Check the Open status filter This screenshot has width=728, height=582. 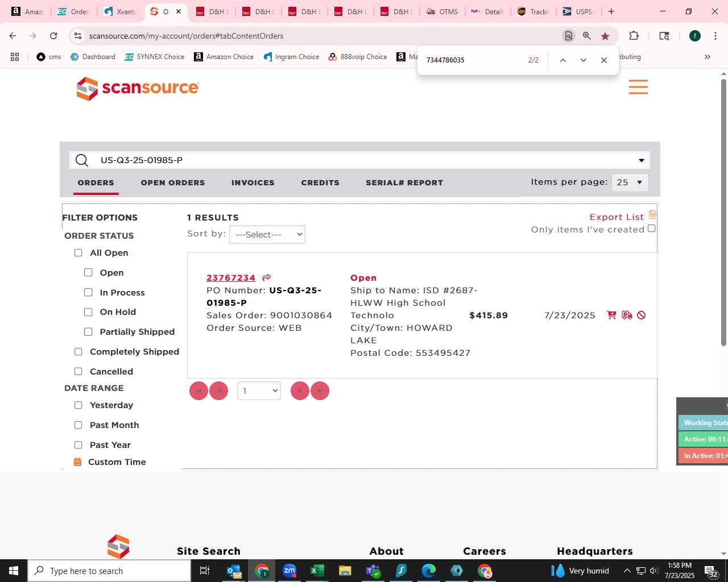click(x=88, y=273)
